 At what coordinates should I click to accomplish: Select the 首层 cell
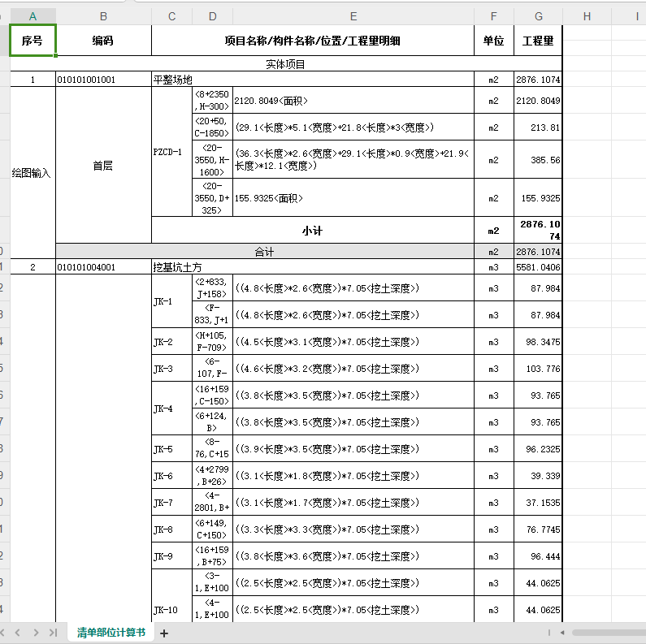coord(103,166)
